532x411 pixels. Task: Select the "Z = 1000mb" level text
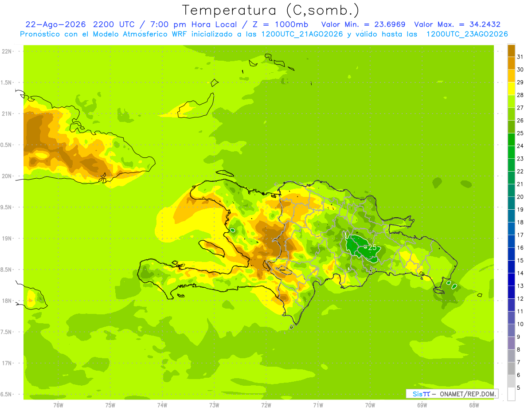click(280, 24)
